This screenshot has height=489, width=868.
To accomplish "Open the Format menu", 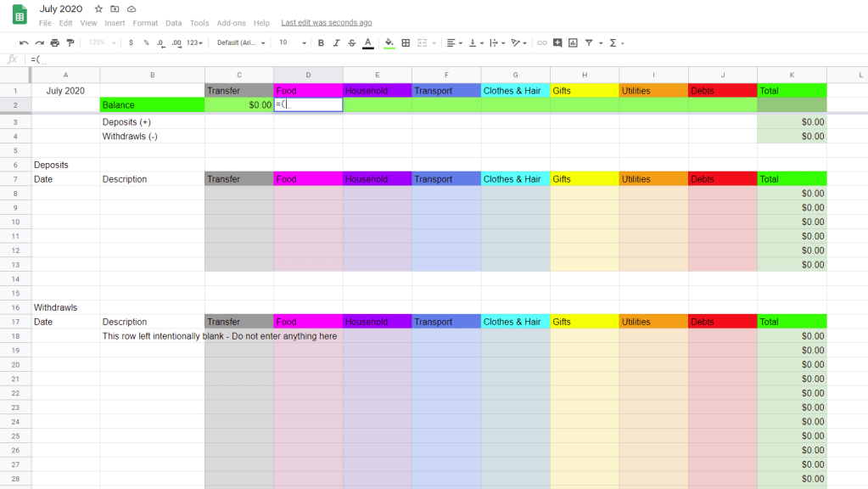I will click(x=145, y=23).
